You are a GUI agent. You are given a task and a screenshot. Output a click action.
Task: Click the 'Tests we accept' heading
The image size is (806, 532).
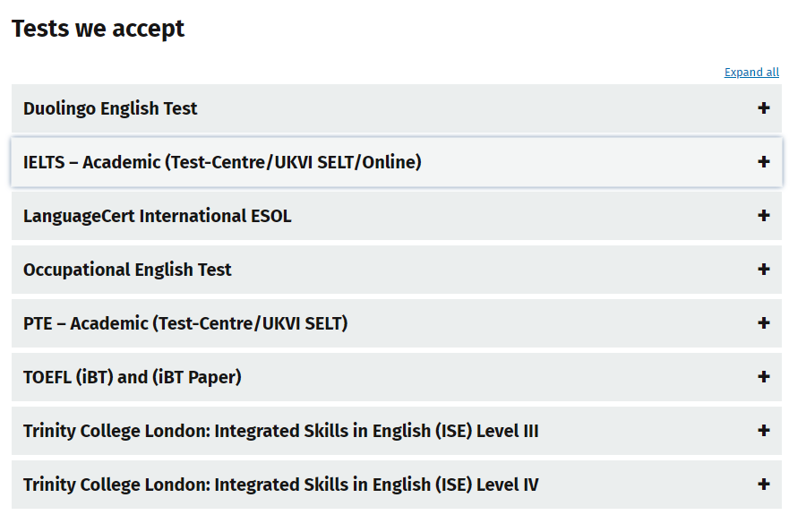(x=98, y=29)
